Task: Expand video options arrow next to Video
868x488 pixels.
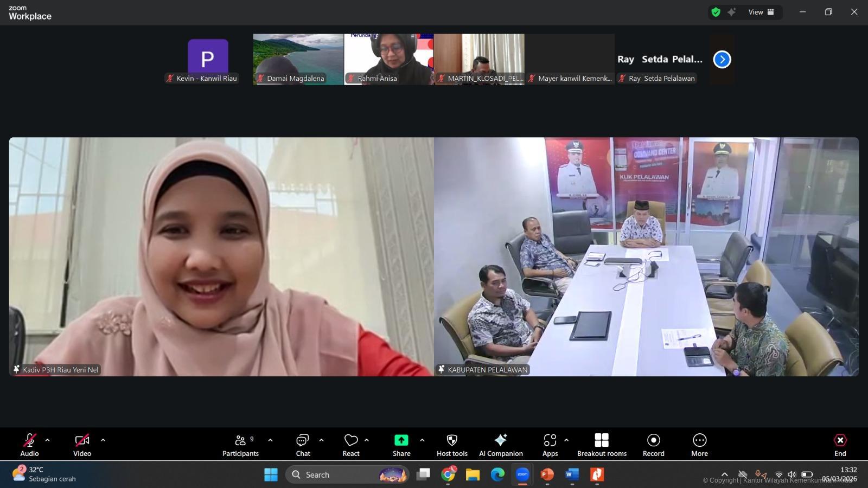Action: (103, 440)
